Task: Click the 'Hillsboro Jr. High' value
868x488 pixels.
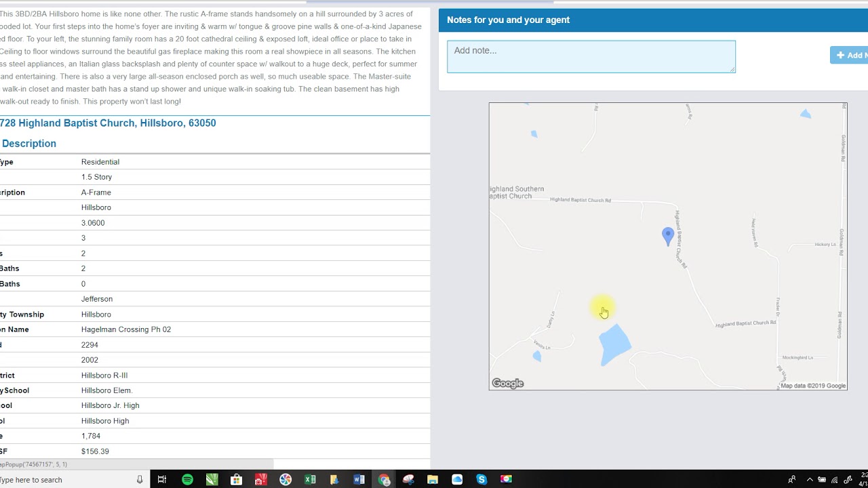Action: (111, 405)
